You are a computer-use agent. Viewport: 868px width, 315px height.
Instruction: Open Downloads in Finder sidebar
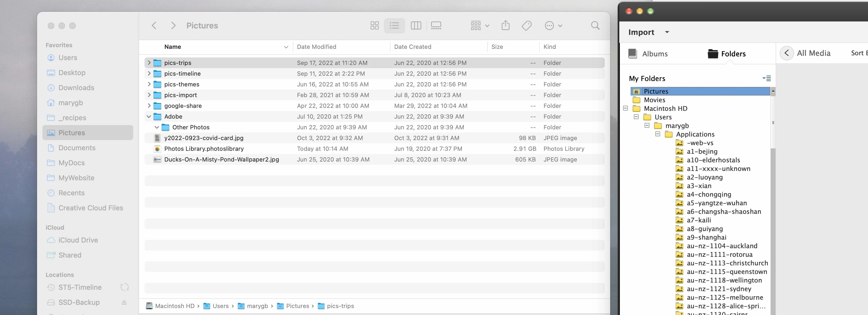coord(76,87)
